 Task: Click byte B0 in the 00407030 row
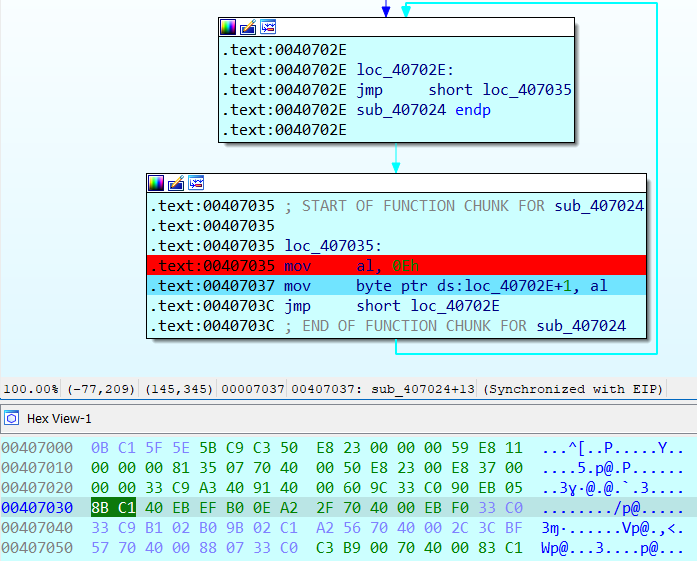[x=235, y=508]
